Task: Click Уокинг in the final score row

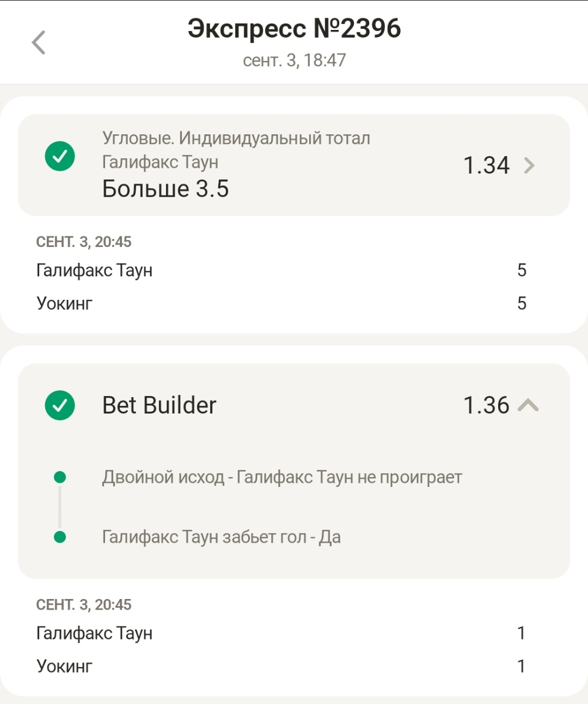Action: 65,666
